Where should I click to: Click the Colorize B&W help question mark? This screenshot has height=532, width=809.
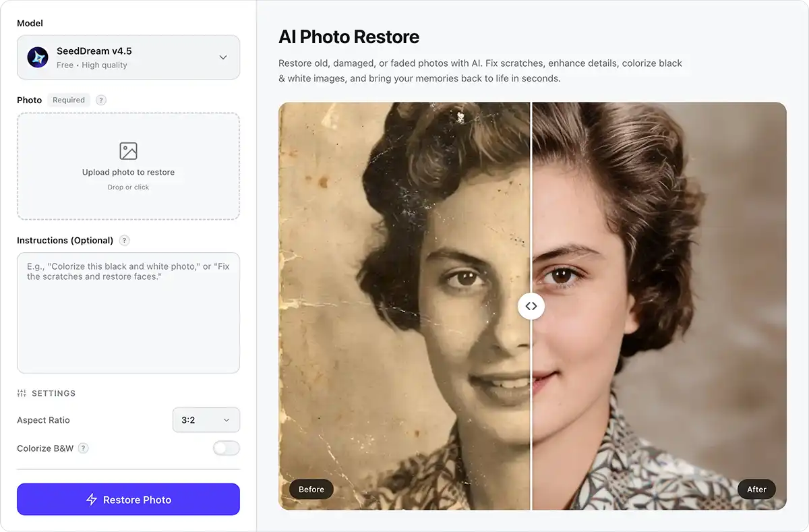(x=83, y=448)
